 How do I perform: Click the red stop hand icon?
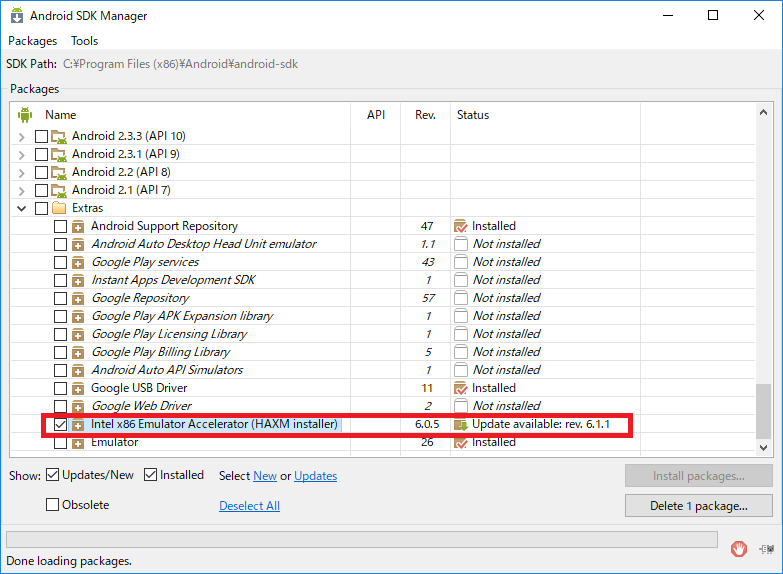[739, 549]
